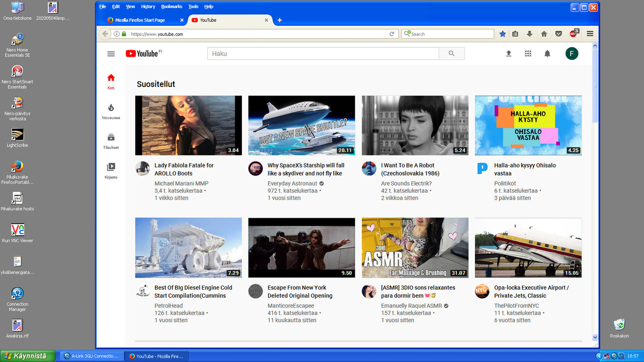
Task: Open the Everyday Astronaut channel link
Action: 292,184
